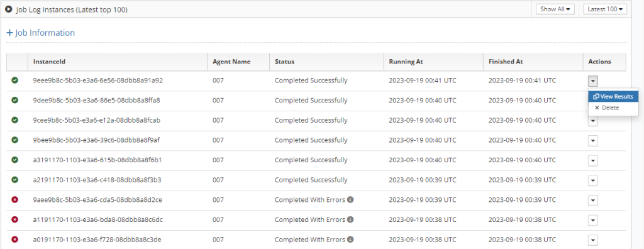
Task: Click info icon on a0191170 error status
Action: coord(350,239)
